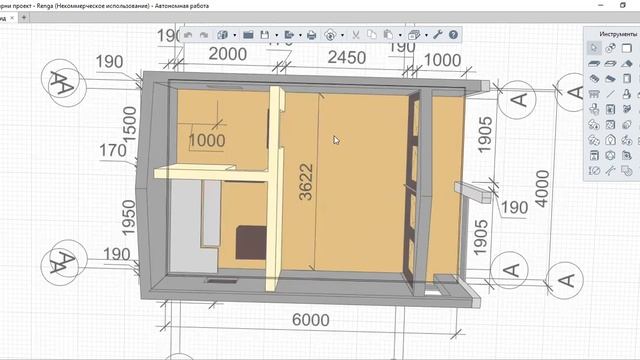Select the Roof tool icon

627,63
